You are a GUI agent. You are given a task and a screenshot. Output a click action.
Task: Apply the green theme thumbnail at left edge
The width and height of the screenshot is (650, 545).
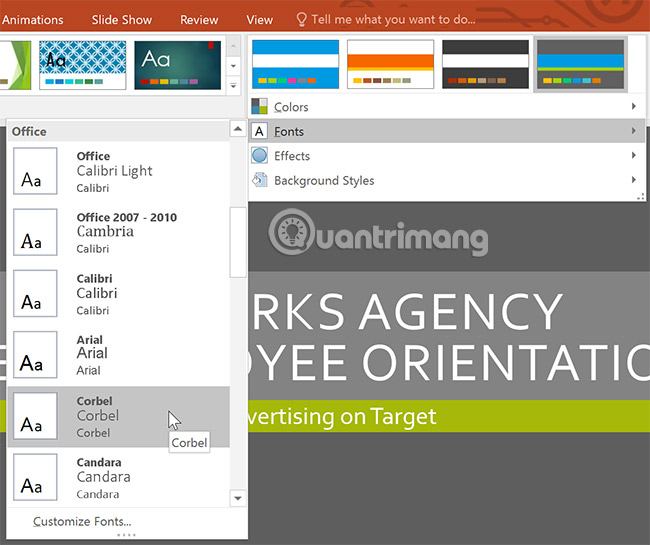click(15, 65)
